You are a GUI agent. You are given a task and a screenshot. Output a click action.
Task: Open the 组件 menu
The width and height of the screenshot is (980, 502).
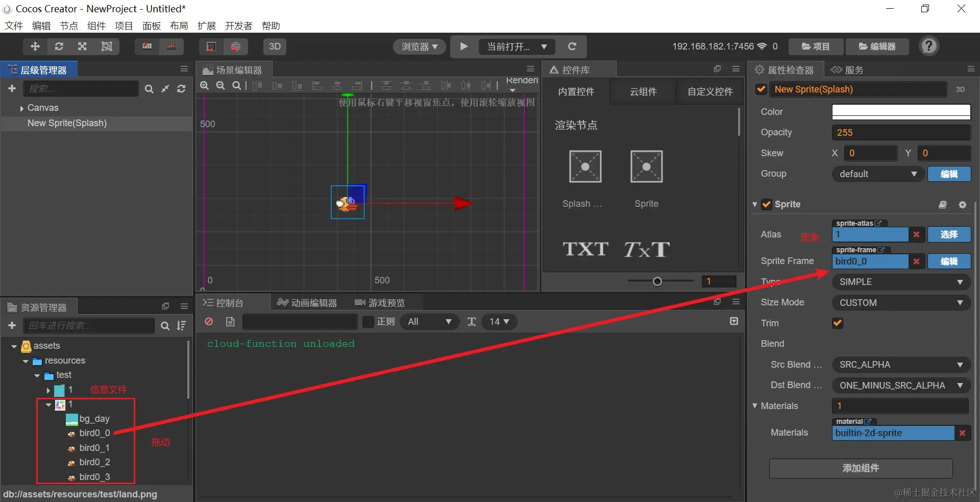coord(96,26)
